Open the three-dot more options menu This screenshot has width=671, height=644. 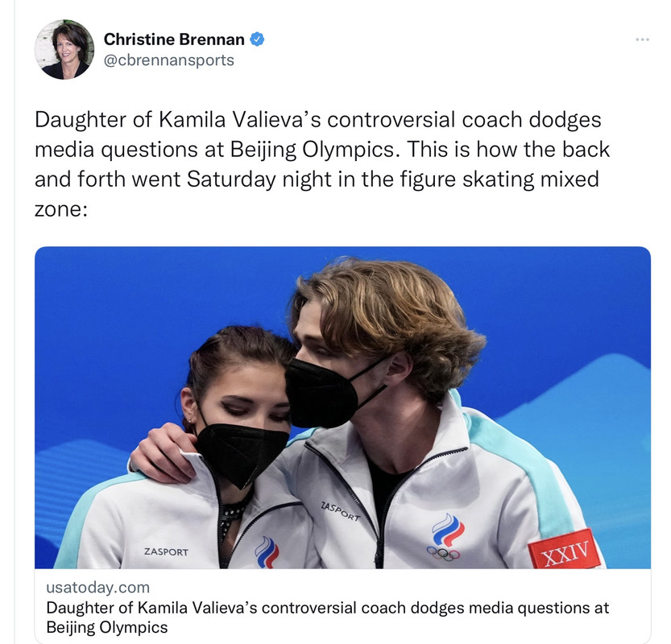click(x=642, y=39)
